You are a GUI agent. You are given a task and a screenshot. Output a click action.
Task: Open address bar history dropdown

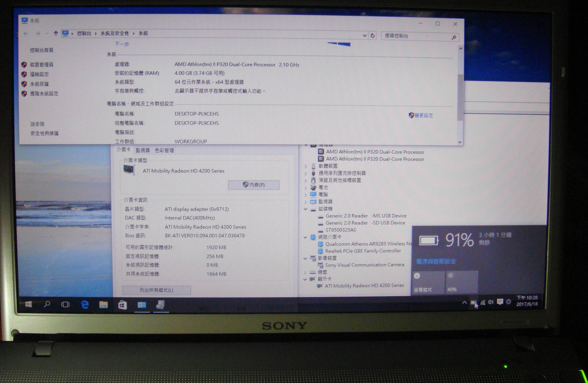pos(364,36)
